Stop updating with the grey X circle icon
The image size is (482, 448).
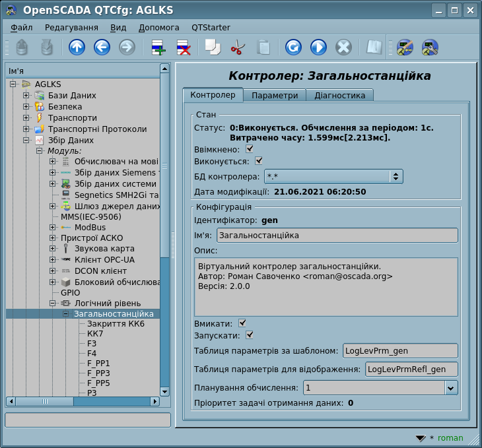click(x=343, y=48)
